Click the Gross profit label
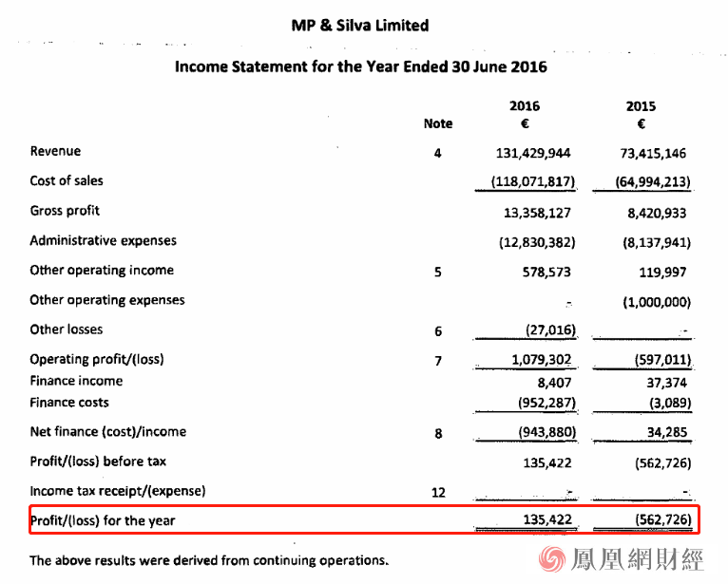Screen dimensions: 728x584 pos(65,211)
